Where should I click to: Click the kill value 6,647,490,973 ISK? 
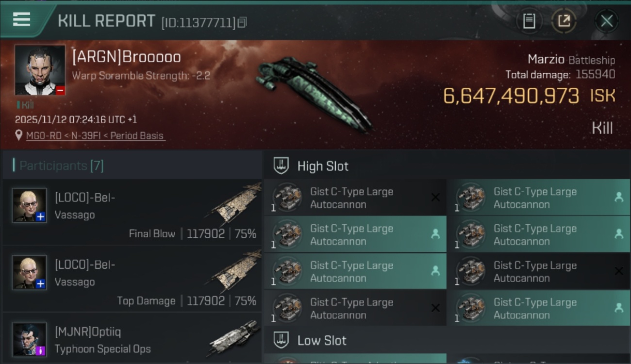pos(529,96)
